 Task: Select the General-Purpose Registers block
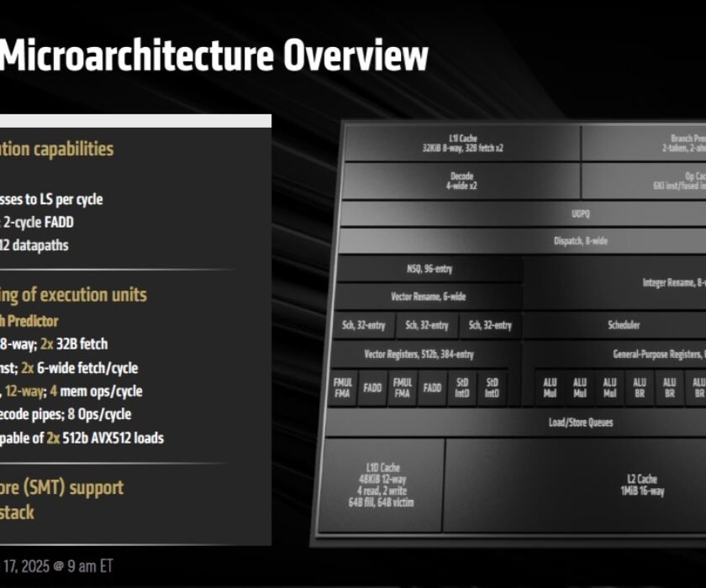pyautogui.click(x=615, y=354)
